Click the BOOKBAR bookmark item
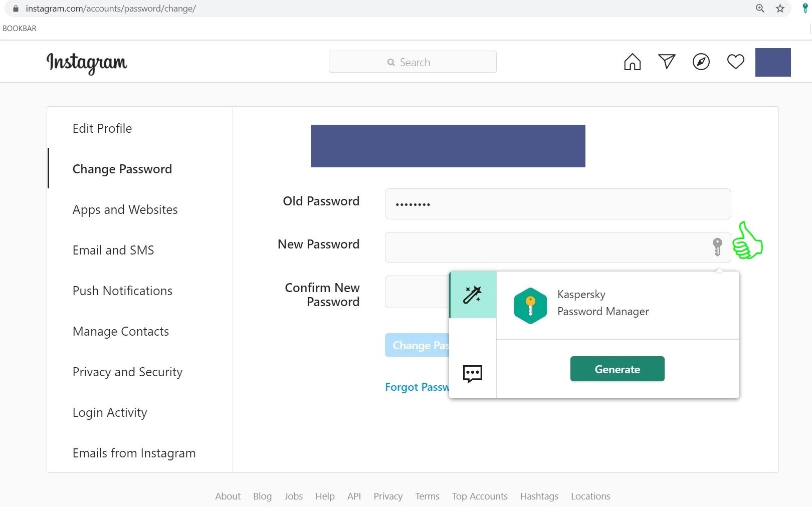 pos(20,29)
